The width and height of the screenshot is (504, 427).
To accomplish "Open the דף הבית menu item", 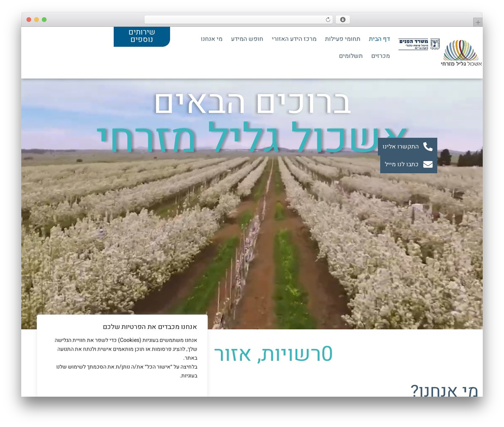I will pyautogui.click(x=379, y=39).
